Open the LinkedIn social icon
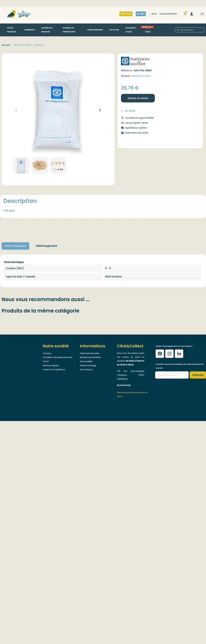The height and width of the screenshot is (644, 206). [179, 354]
